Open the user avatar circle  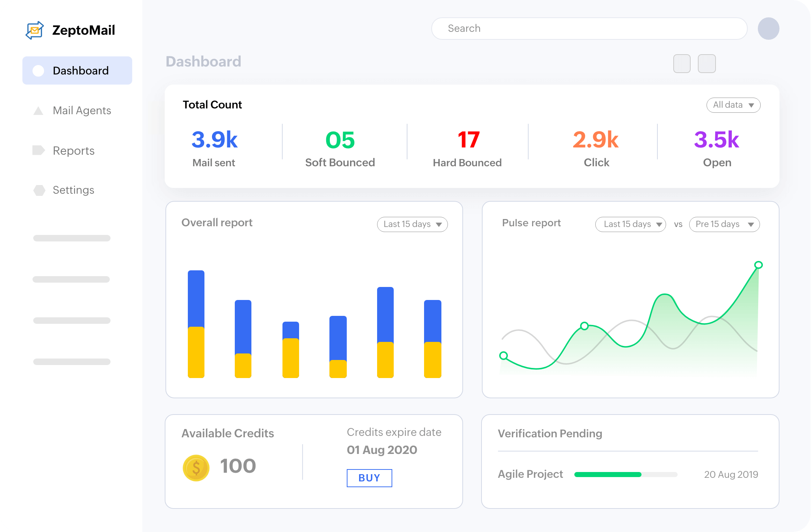point(768,29)
